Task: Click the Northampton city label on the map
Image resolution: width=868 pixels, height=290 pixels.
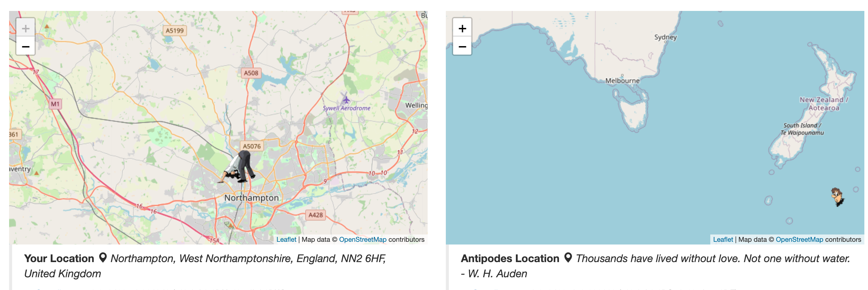Action: [251, 198]
